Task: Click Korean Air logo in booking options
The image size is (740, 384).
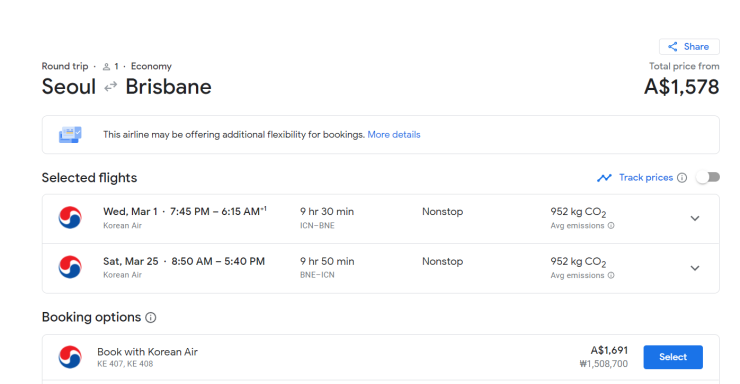Action: (x=70, y=357)
